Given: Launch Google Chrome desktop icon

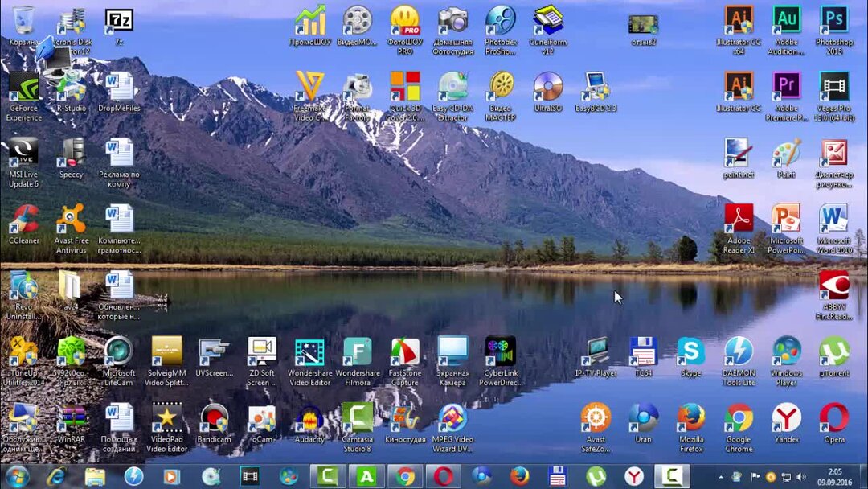Looking at the screenshot, I should tap(739, 428).
